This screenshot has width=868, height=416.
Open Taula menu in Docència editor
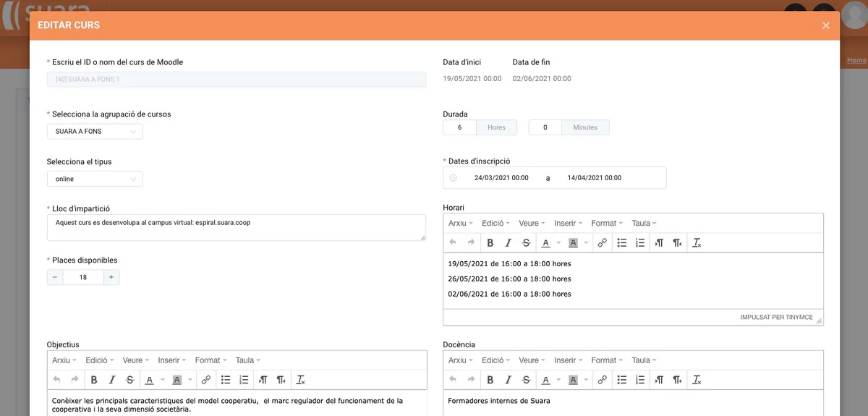pyautogui.click(x=644, y=360)
